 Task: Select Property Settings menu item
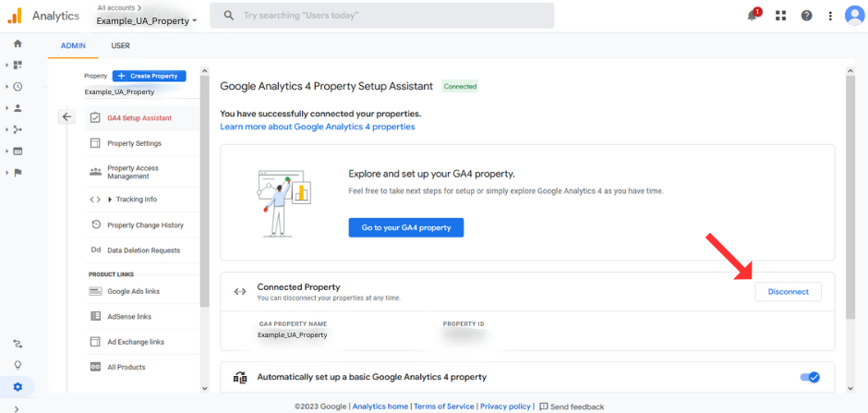[142, 143]
